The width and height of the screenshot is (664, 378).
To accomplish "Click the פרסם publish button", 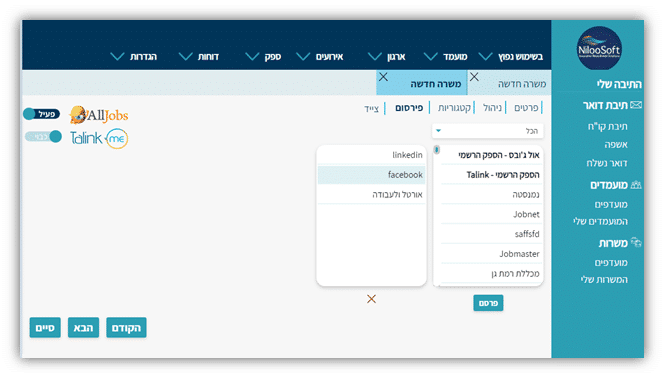I will point(488,303).
